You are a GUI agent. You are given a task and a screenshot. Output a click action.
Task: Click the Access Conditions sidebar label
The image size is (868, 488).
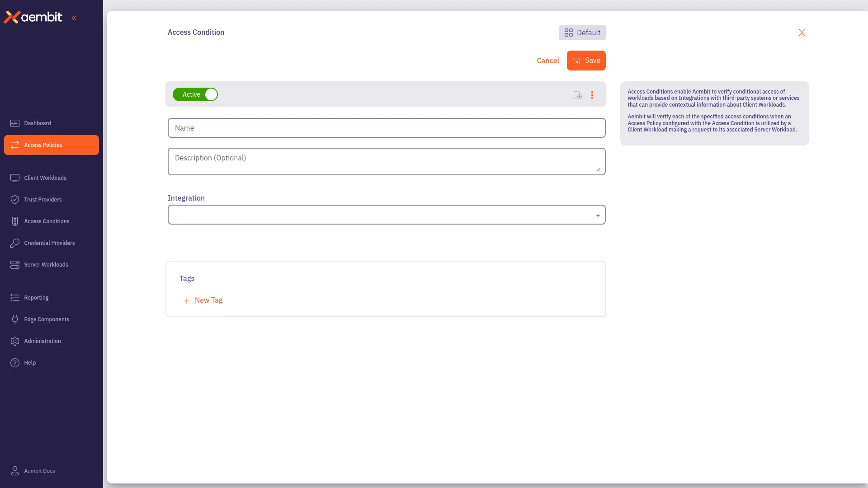[47, 221]
